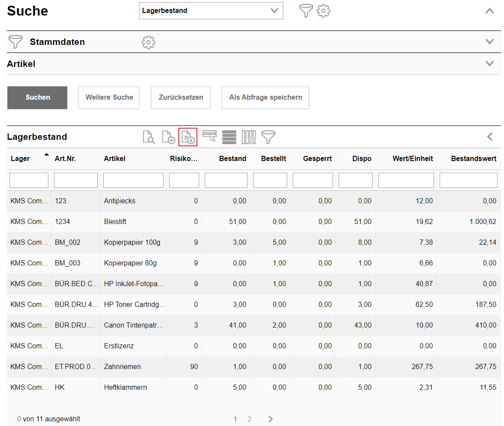Click the new document plus icon

(168, 137)
